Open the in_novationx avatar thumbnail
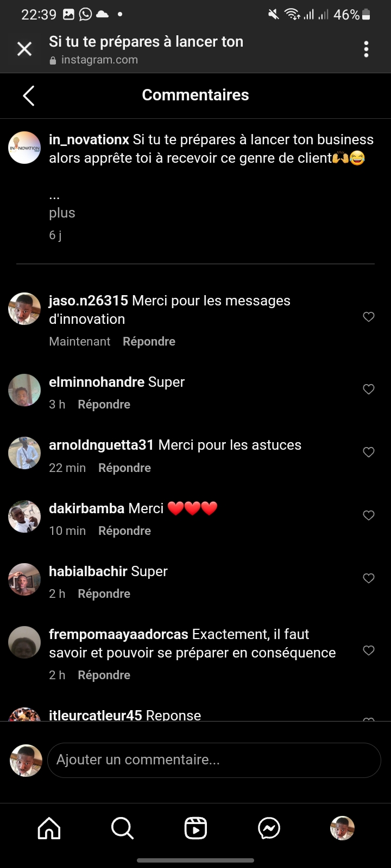The width and height of the screenshot is (391, 868). 24,148
